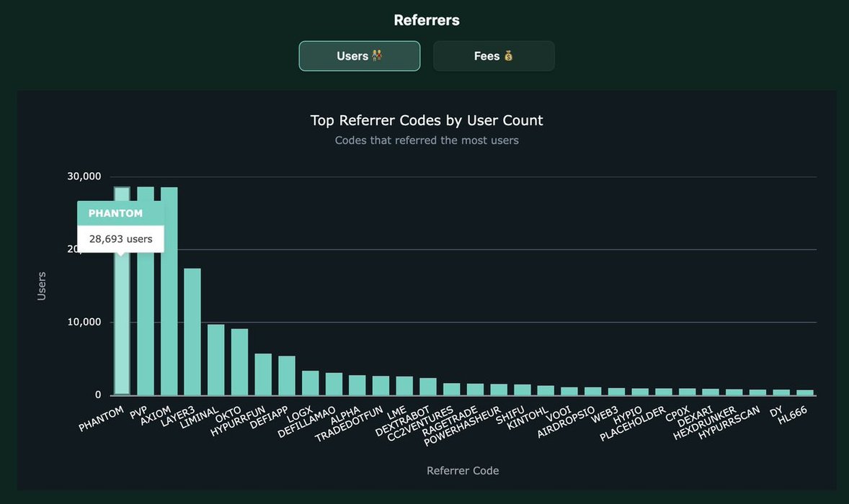This screenshot has height=504, width=849.
Task: Click the HL666 axis label
Action: pos(792,415)
